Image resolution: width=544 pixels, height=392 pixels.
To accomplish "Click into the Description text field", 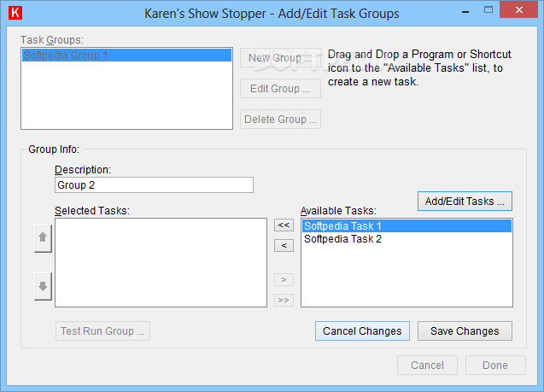I will pos(154,185).
